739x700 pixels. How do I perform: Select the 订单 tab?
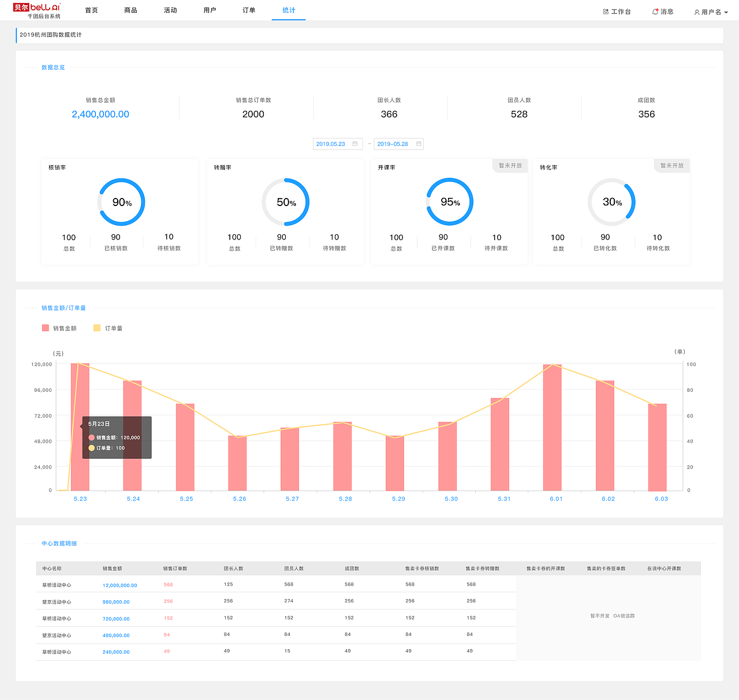point(249,10)
